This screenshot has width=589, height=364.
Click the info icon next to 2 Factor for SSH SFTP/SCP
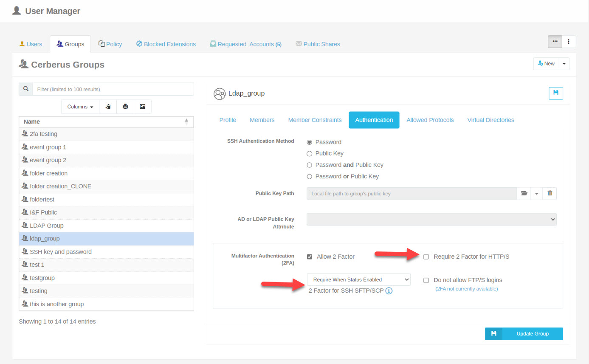(x=389, y=291)
